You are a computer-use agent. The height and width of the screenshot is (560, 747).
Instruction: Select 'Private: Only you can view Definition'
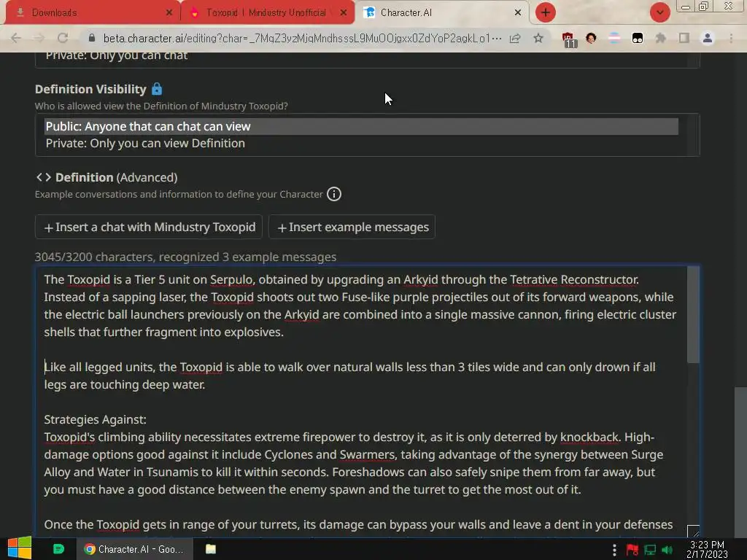coord(362,144)
